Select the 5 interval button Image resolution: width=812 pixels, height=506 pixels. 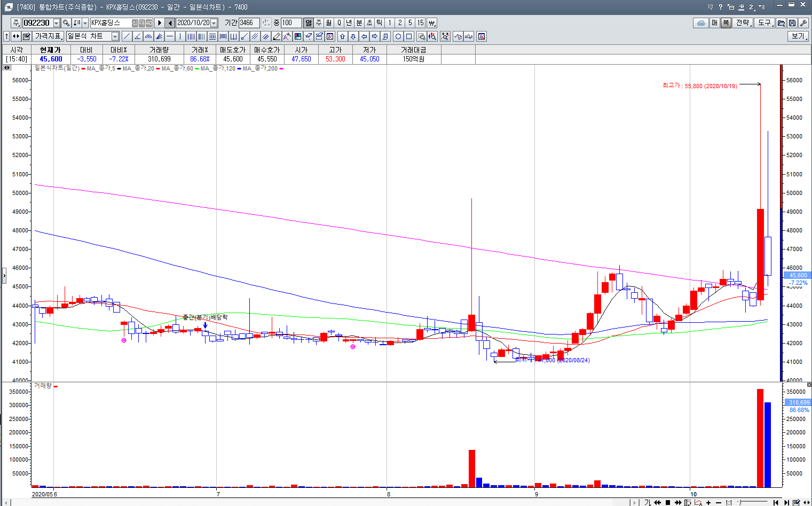(410, 23)
